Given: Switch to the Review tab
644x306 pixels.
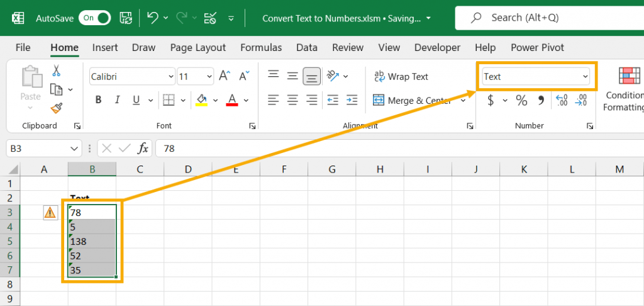Looking at the screenshot, I should tap(348, 48).
